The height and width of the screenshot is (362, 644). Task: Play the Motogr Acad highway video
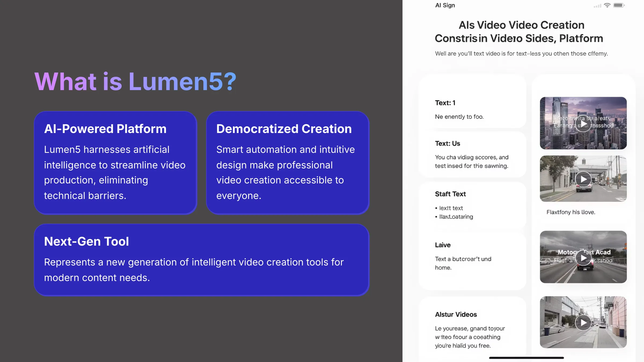pos(583,258)
